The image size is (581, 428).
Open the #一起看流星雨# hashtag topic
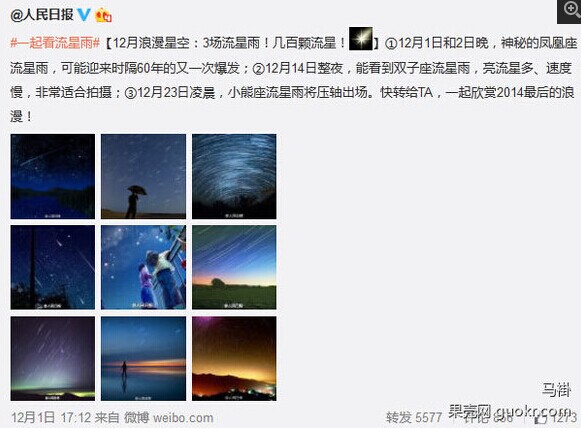55,43
